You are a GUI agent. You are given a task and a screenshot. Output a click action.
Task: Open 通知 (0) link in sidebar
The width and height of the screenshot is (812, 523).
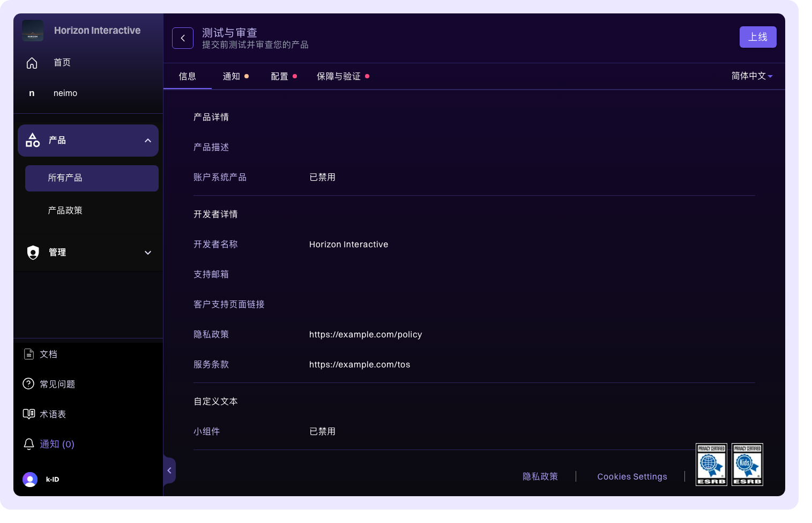coord(57,444)
